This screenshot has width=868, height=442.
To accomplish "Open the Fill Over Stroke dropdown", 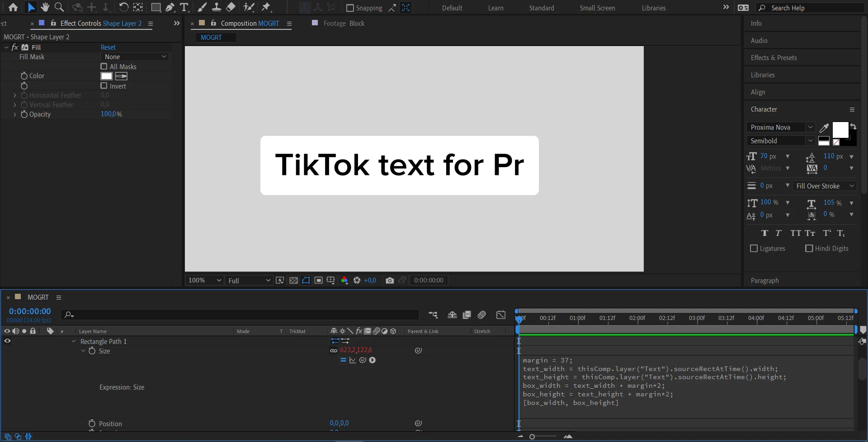I will click(825, 186).
